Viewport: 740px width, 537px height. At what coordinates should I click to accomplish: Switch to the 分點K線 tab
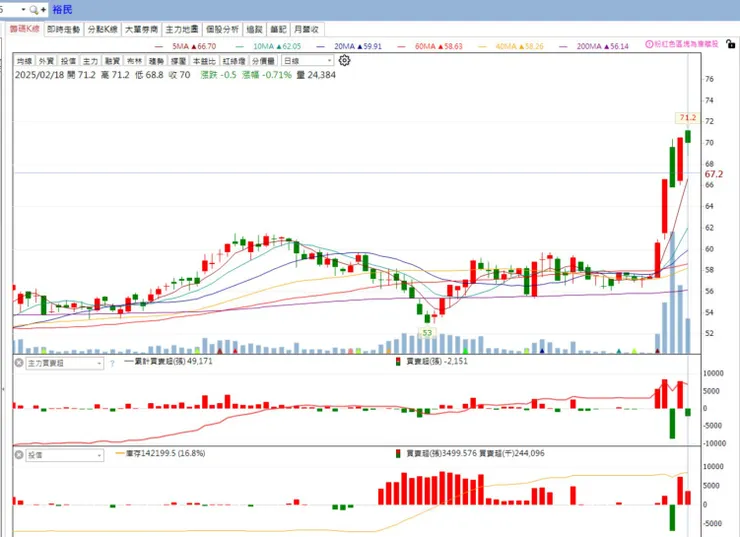102,29
